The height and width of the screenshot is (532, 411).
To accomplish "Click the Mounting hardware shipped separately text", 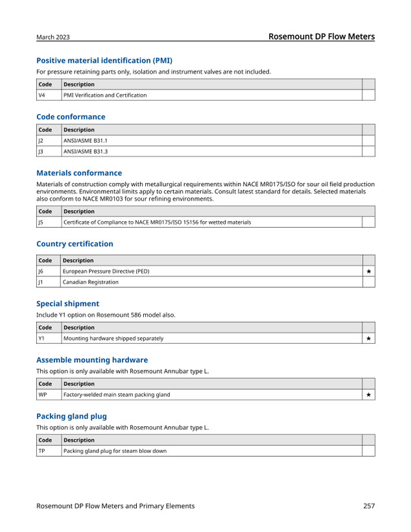I will tap(113, 338).
